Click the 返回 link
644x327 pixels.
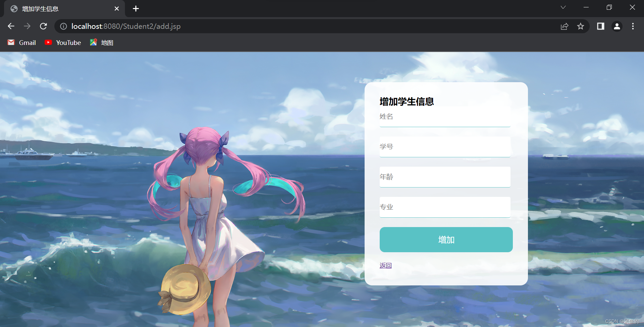(386, 266)
